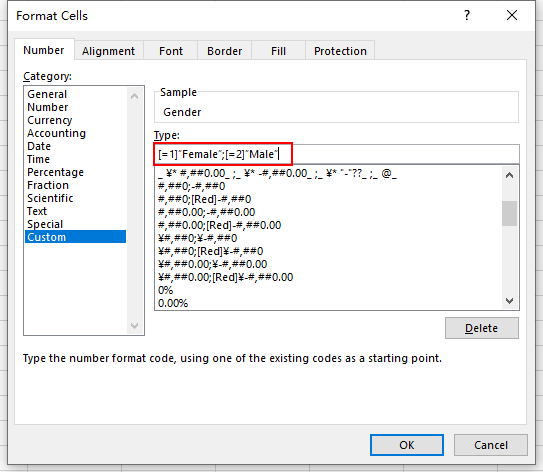Open the Fill tab

point(278,51)
